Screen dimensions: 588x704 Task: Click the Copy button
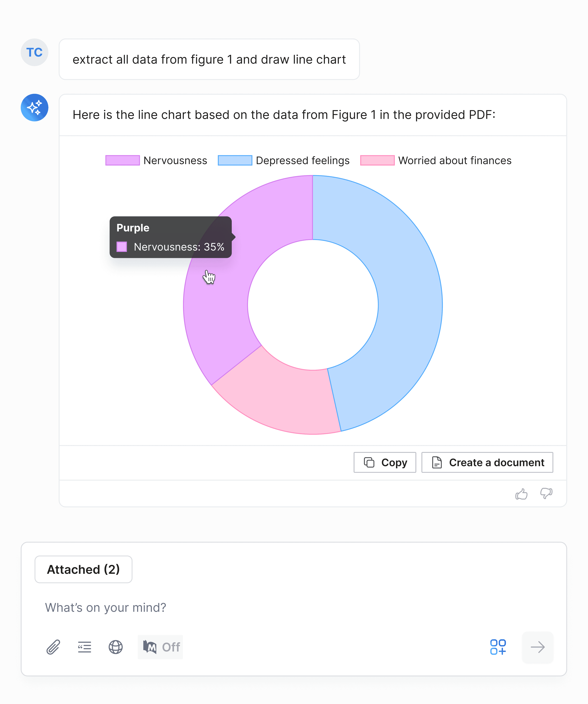385,463
